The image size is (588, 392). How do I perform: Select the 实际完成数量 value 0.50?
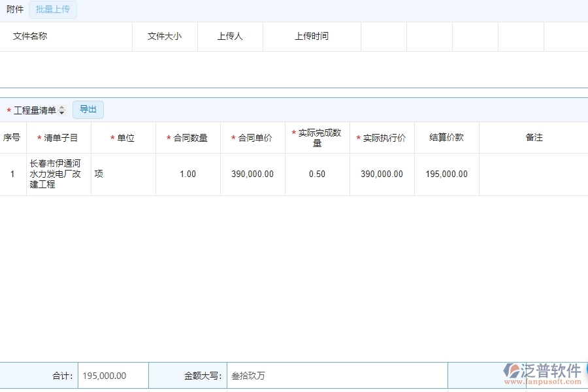pos(316,174)
